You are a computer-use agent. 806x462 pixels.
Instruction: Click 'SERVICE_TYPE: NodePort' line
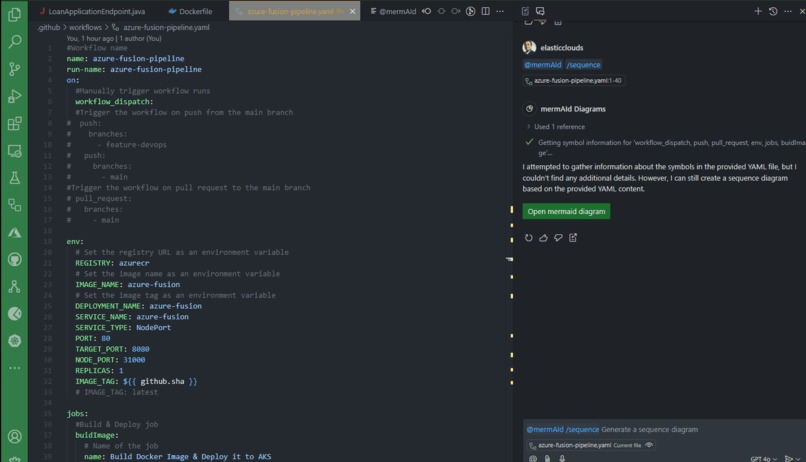point(123,327)
